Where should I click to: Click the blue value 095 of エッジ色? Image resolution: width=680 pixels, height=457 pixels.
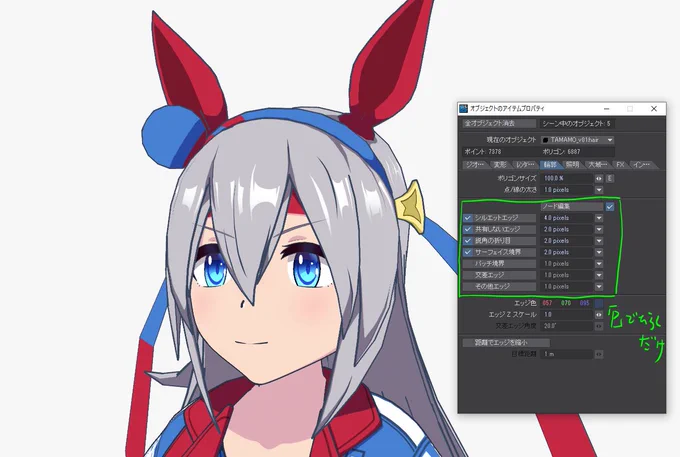point(585,303)
